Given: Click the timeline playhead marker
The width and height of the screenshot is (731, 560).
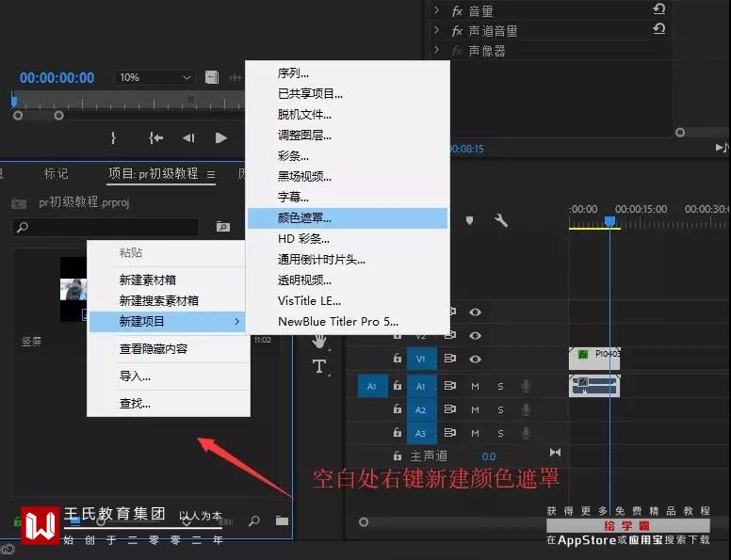Looking at the screenshot, I should pos(609,221).
